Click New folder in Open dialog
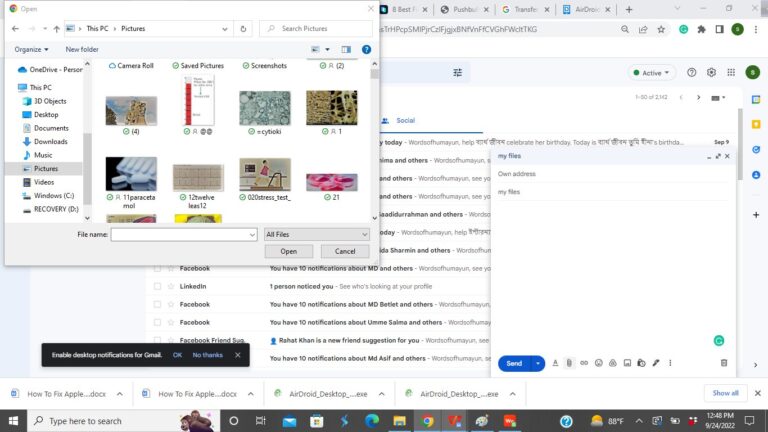The image size is (768, 432). click(x=82, y=49)
